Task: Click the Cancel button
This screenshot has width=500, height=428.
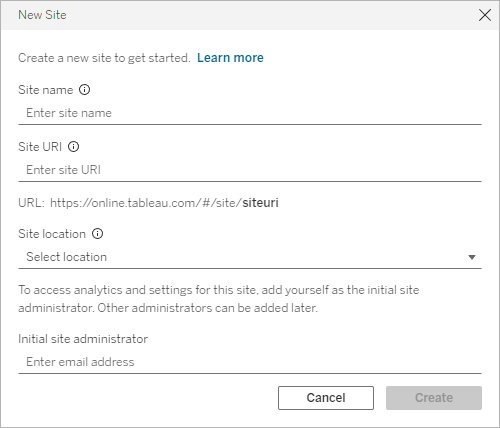Action: tap(326, 398)
